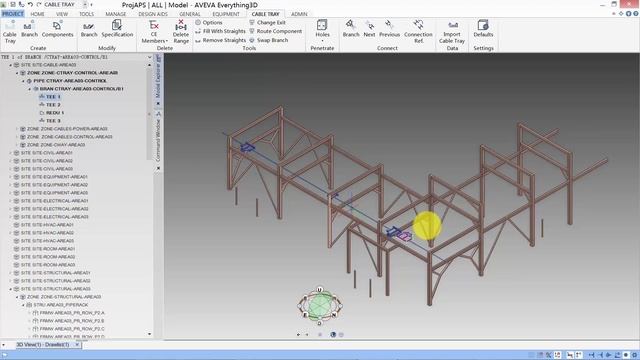This screenshot has height=360, width=640.
Task: Open the Command Window side tab
Action: (158, 138)
